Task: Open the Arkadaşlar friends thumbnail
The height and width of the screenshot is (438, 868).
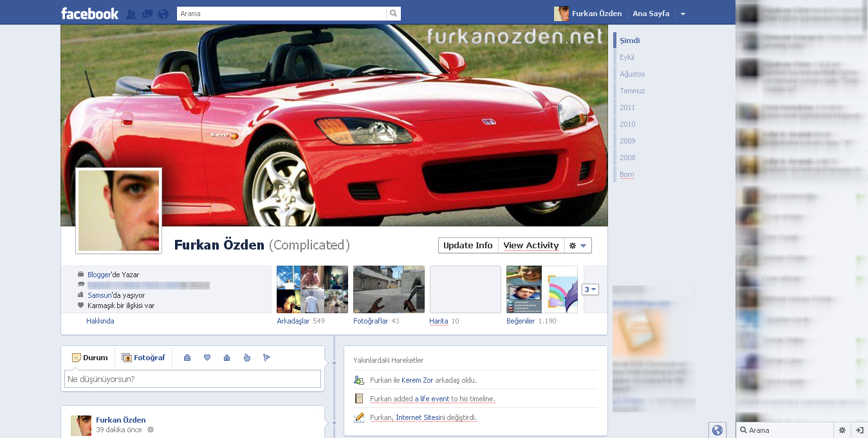Action: (312, 289)
